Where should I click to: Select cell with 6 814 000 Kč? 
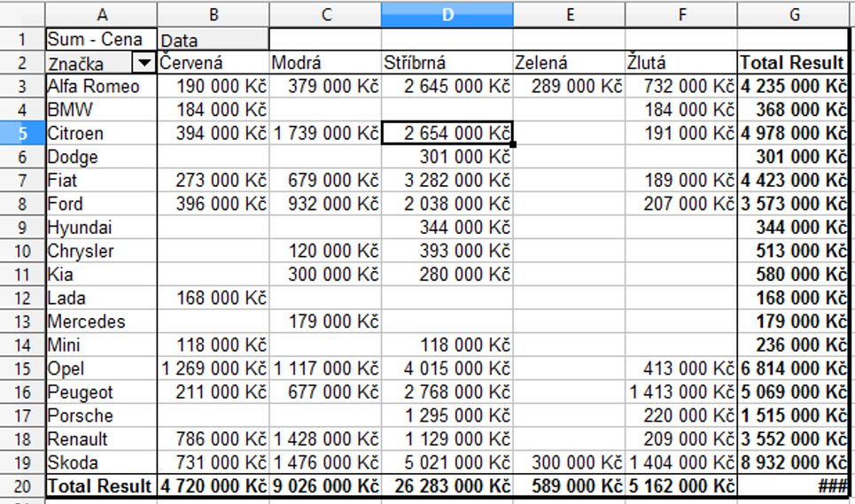point(794,368)
